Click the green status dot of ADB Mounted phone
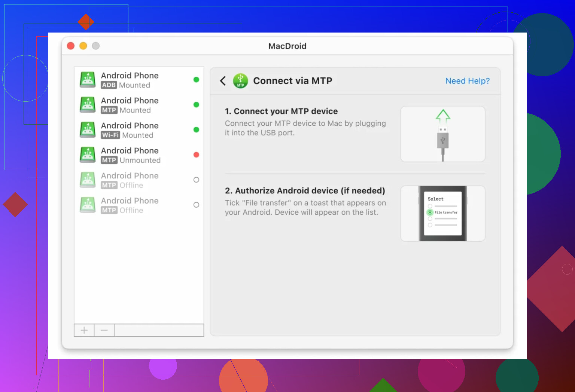 pyautogui.click(x=196, y=79)
